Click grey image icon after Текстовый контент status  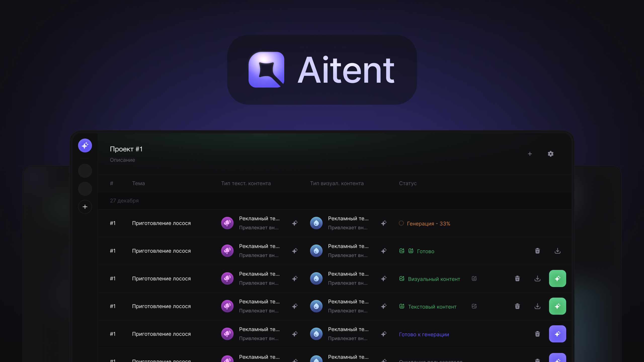click(x=474, y=306)
